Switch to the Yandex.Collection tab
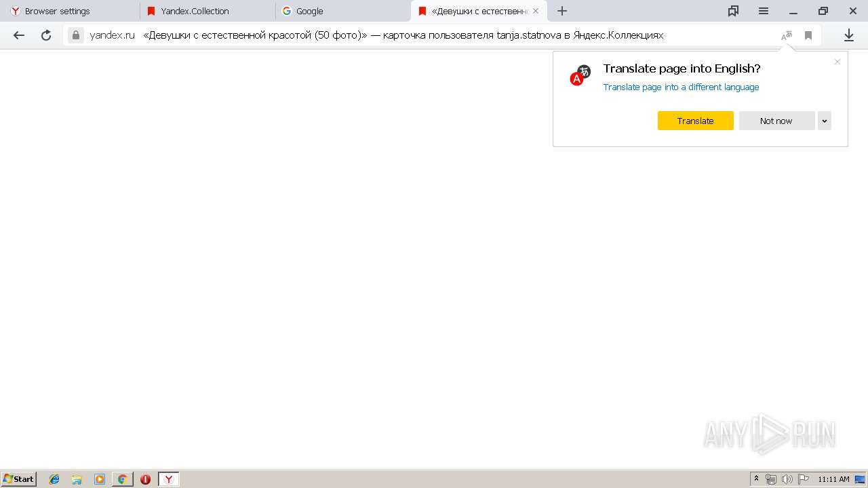868x488 pixels. click(x=208, y=11)
